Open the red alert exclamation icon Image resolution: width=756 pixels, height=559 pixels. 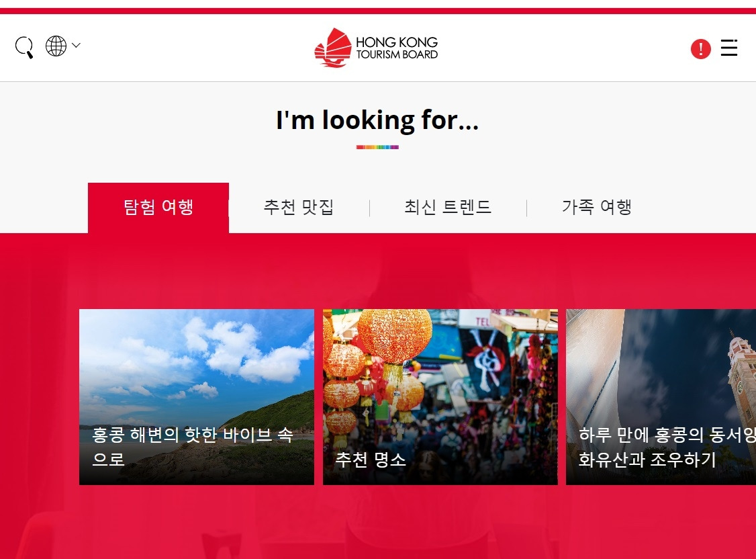[x=700, y=49]
